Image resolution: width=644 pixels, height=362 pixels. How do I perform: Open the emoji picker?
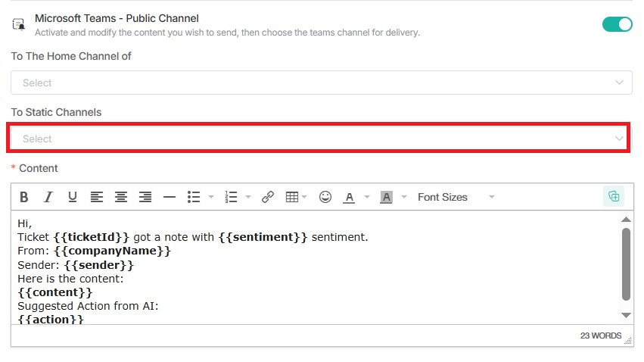coord(325,197)
